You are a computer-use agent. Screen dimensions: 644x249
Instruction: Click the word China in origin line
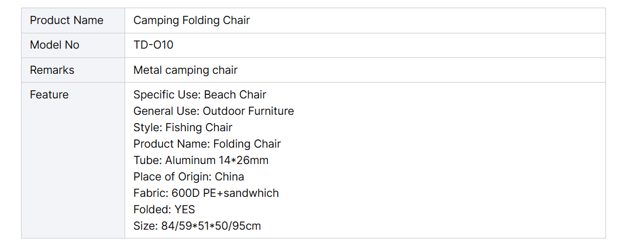[230, 177]
